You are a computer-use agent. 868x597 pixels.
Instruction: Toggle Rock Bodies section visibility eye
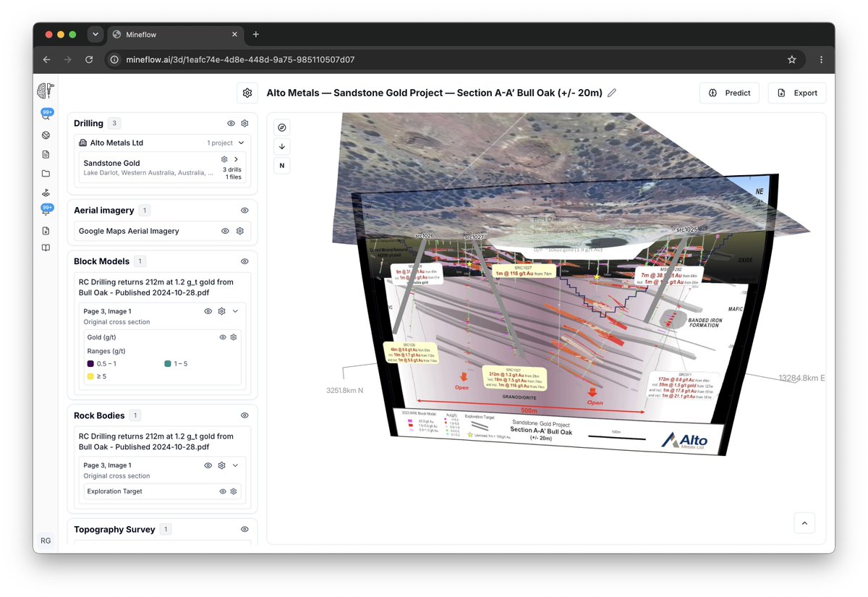point(244,415)
